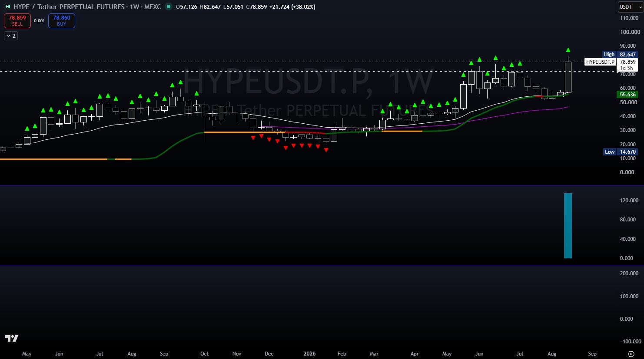Click the Nov label on time axis
The width and height of the screenshot is (644, 359).
pyautogui.click(x=237, y=354)
